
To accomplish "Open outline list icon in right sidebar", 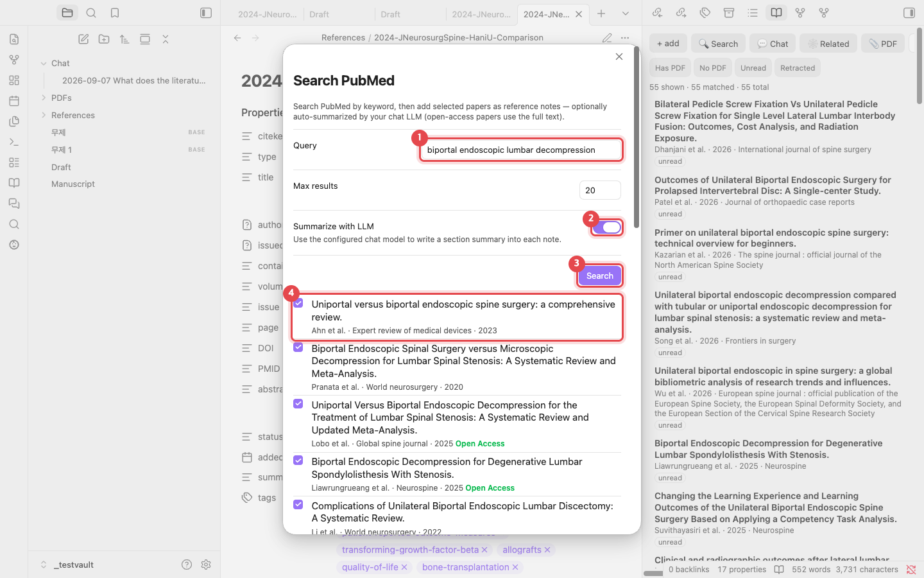I will click(752, 13).
